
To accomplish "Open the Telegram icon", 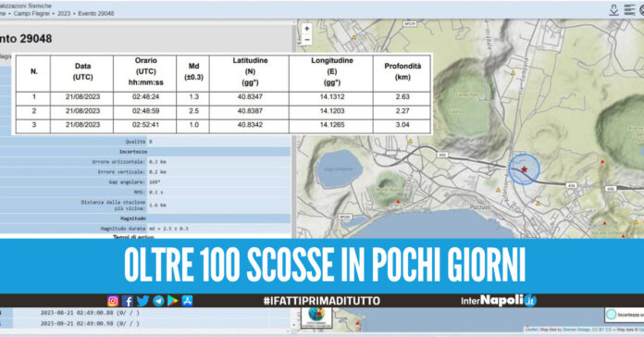I will click(x=158, y=301).
